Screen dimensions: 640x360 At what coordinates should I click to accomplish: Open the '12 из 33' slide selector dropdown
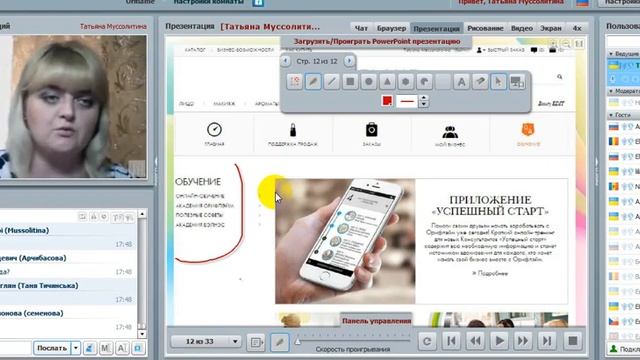206,341
